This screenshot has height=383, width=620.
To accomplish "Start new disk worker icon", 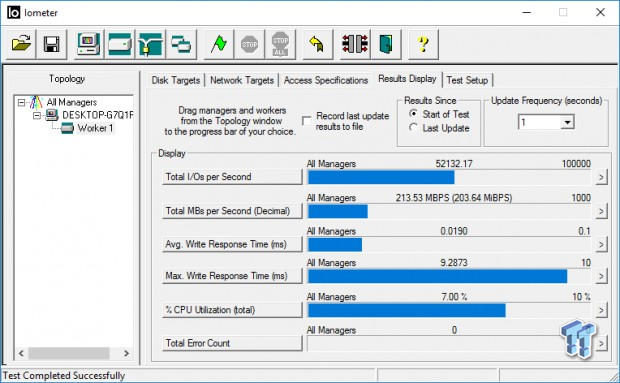I will pos(119,44).
